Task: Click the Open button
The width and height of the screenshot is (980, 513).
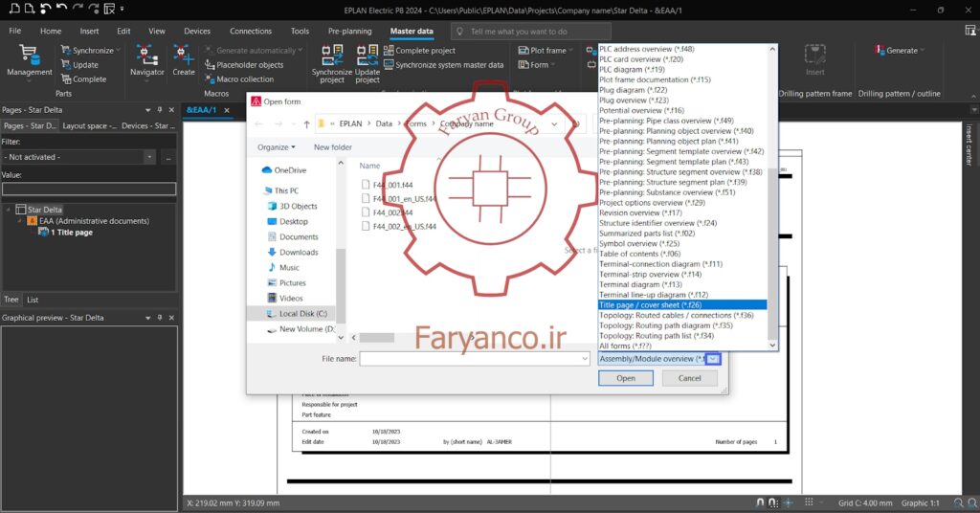Action: pyautogui.click(x=626, y=379)
